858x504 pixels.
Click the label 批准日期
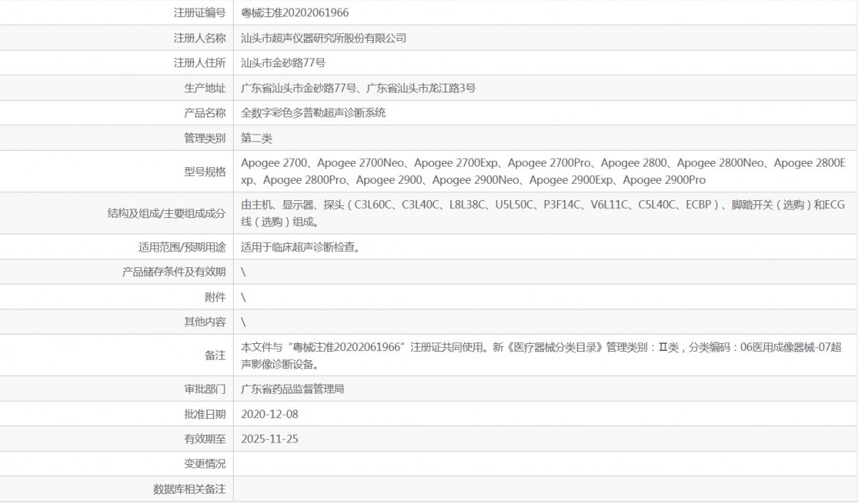tap(205, 414)
